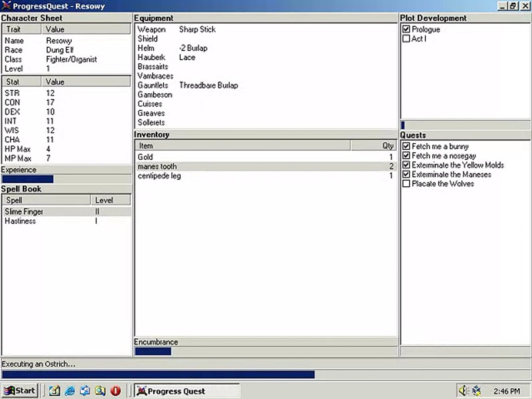Click the Trait column header
532x399 pixels.
[22, 29]
